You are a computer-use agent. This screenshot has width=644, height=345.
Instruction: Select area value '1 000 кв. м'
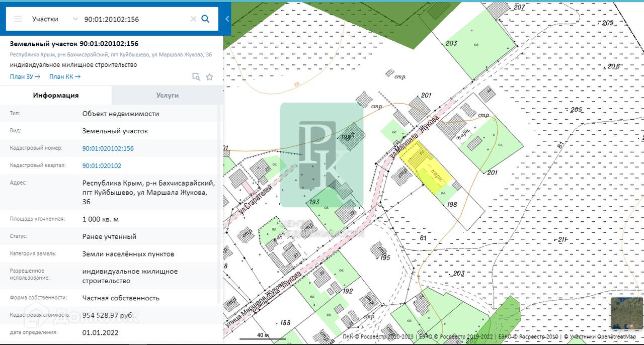(x=101, y=219)
